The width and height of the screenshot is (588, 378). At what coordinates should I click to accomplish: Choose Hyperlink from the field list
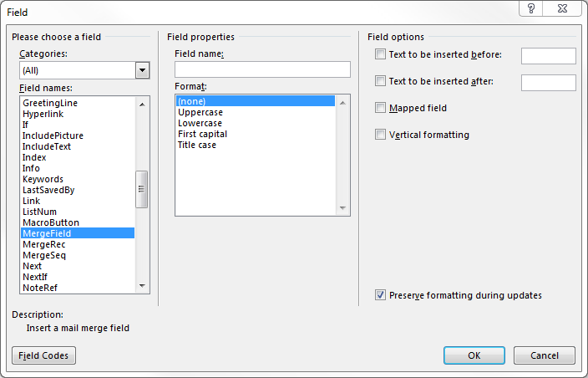tap(43, 114)
